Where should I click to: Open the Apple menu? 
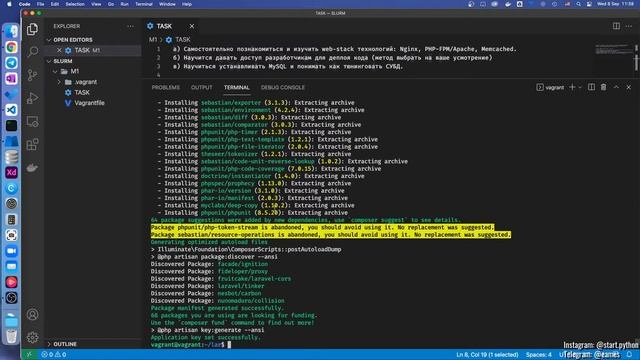(x=9, y=4)
